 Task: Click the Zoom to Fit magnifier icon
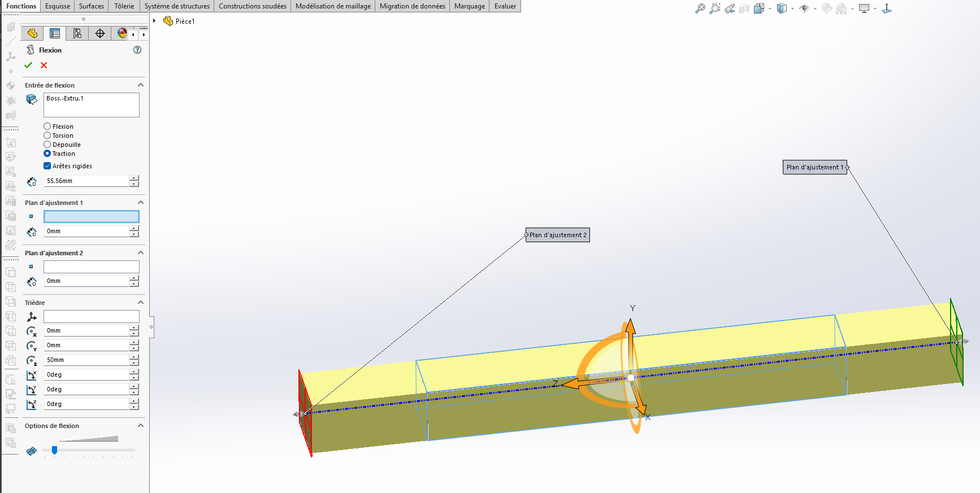700,8
